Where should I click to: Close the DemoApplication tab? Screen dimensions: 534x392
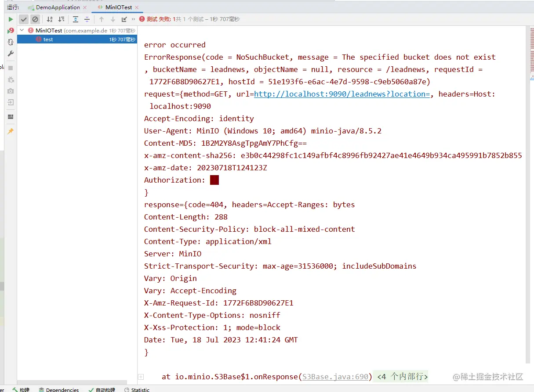pyautogui.click(x=85, y=7)
